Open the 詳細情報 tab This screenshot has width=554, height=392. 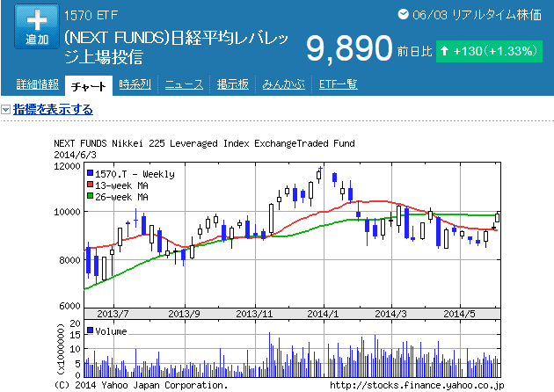pyautogui.click(x=38, y=84)
